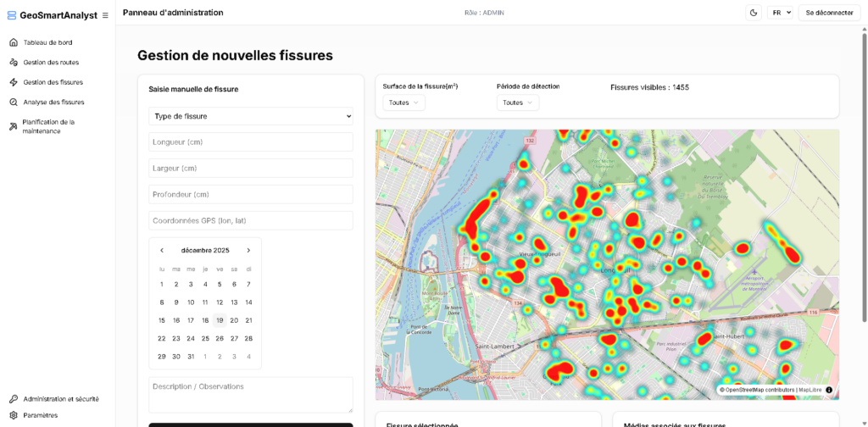Open Gestion des fissures menu item

tap(53, 82)
